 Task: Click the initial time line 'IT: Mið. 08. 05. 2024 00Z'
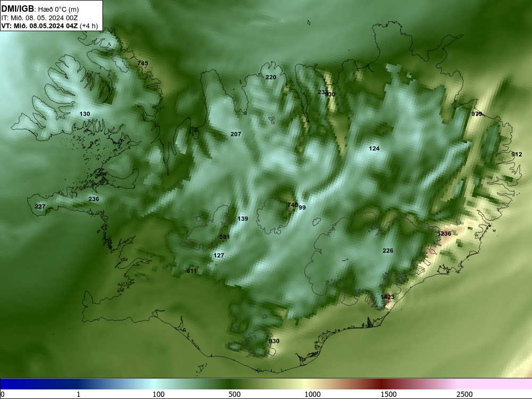[x=39, y=18]
